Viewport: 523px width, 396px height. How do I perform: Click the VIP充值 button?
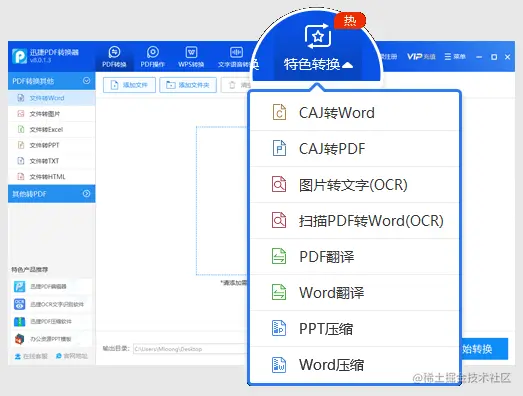(421, 57)
